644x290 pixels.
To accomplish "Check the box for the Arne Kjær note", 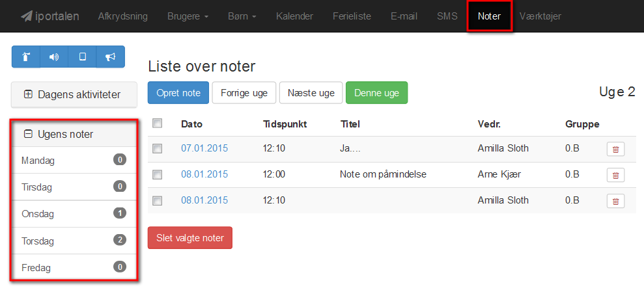I will [158, 175].
